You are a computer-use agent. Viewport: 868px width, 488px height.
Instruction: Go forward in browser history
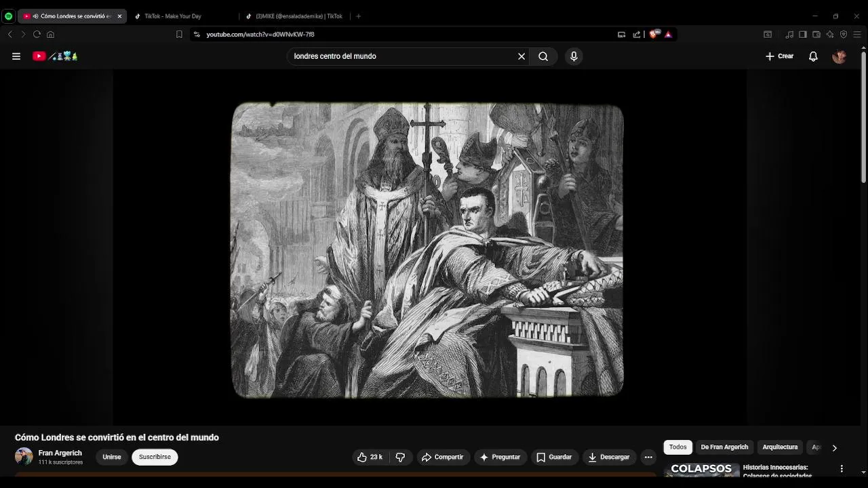[x=23, y=35]
